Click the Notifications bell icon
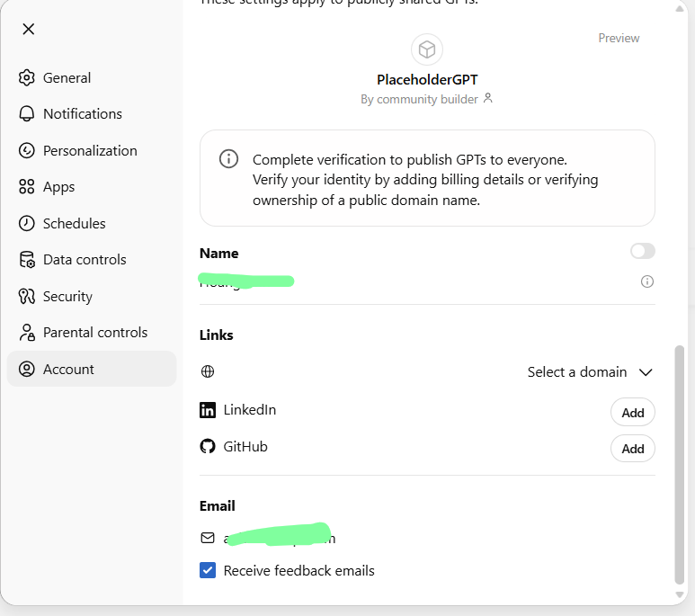 click(x=27, y=114)
